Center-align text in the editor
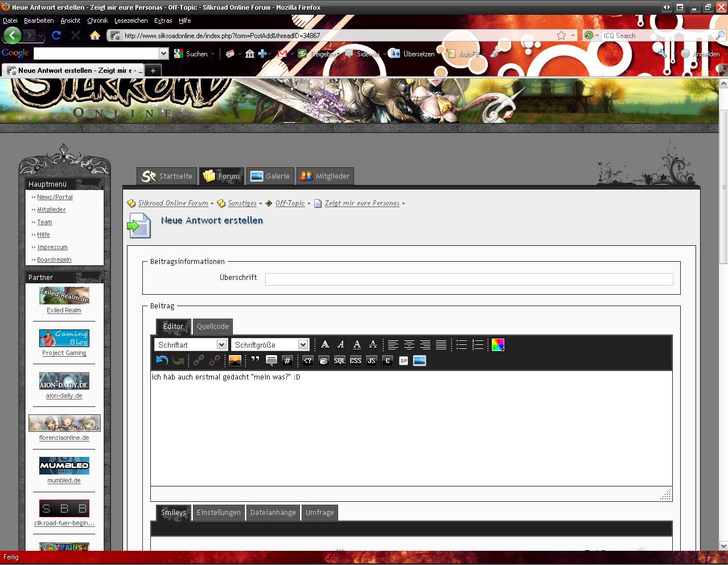The image size is (728, 565). pos(409,345)
